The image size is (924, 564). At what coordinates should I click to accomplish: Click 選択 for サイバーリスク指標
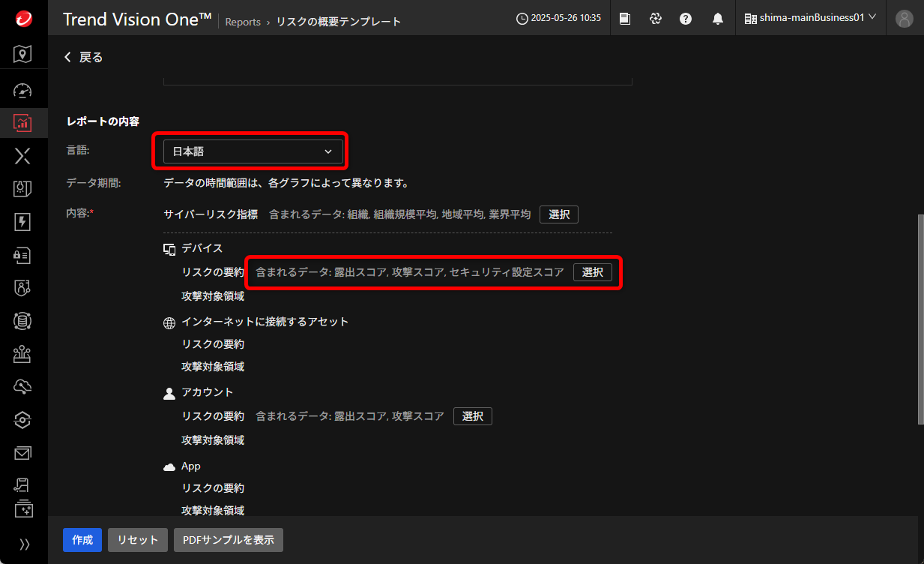pos(559,214)
